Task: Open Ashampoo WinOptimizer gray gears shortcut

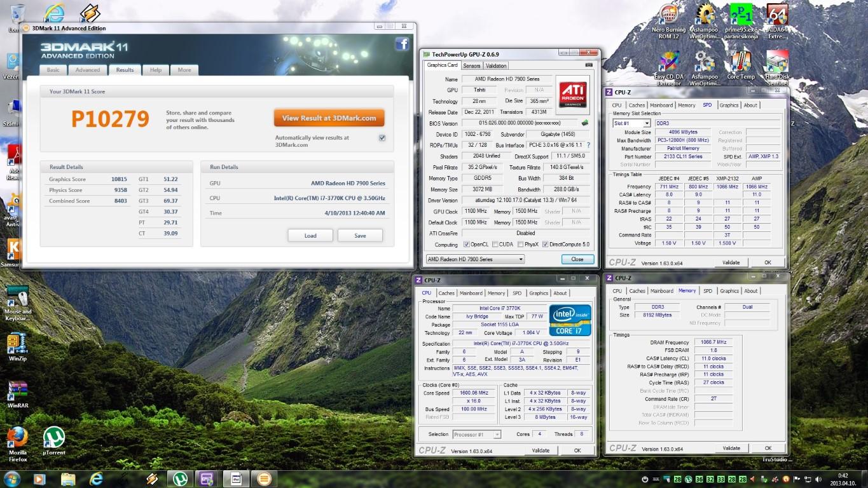Action: [x=705, y=68]
